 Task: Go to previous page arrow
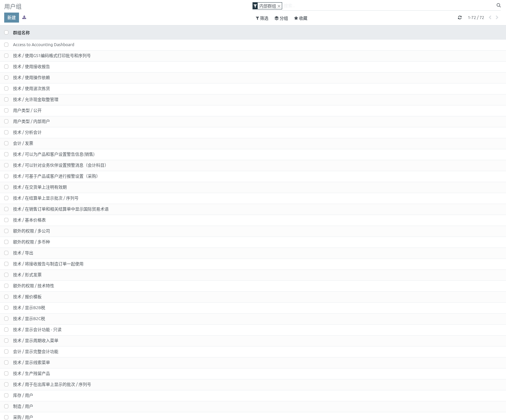pos(490,18)
